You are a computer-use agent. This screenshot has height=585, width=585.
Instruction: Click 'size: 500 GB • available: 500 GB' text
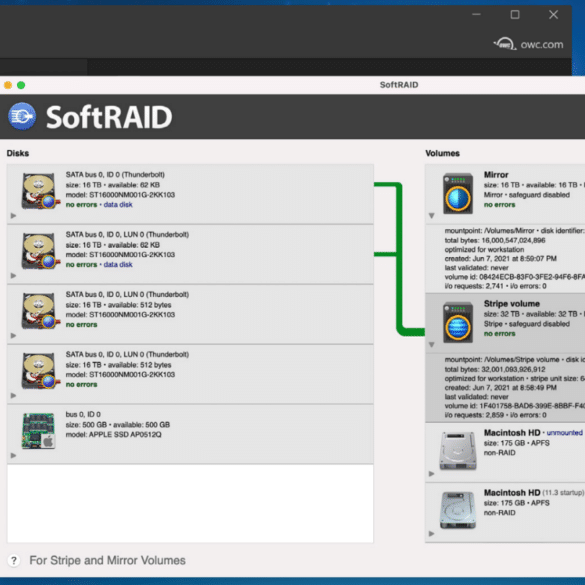118,425
